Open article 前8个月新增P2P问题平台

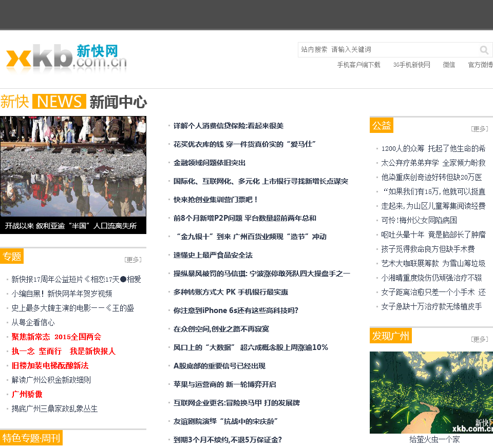(244, 218)
